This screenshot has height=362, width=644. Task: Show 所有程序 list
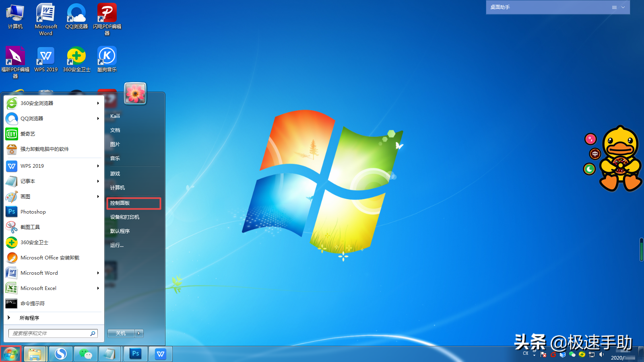point(29,318)
